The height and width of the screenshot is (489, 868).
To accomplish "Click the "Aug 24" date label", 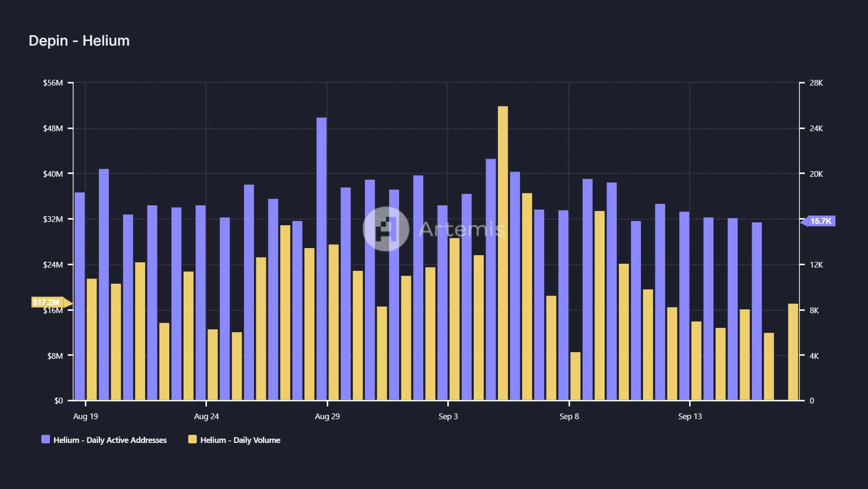I will (206, 416).
